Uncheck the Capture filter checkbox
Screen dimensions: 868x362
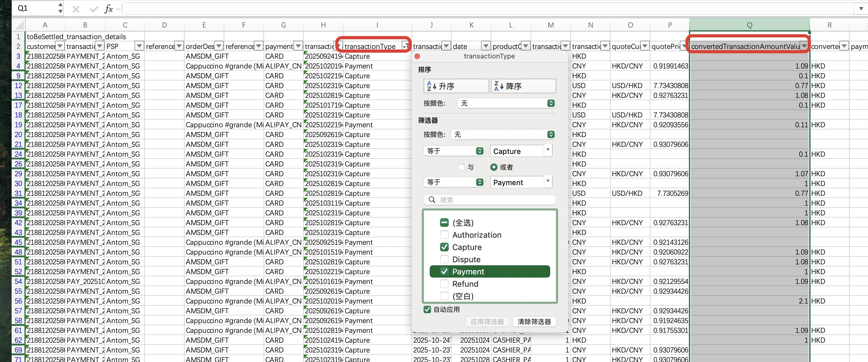point(444,247)
